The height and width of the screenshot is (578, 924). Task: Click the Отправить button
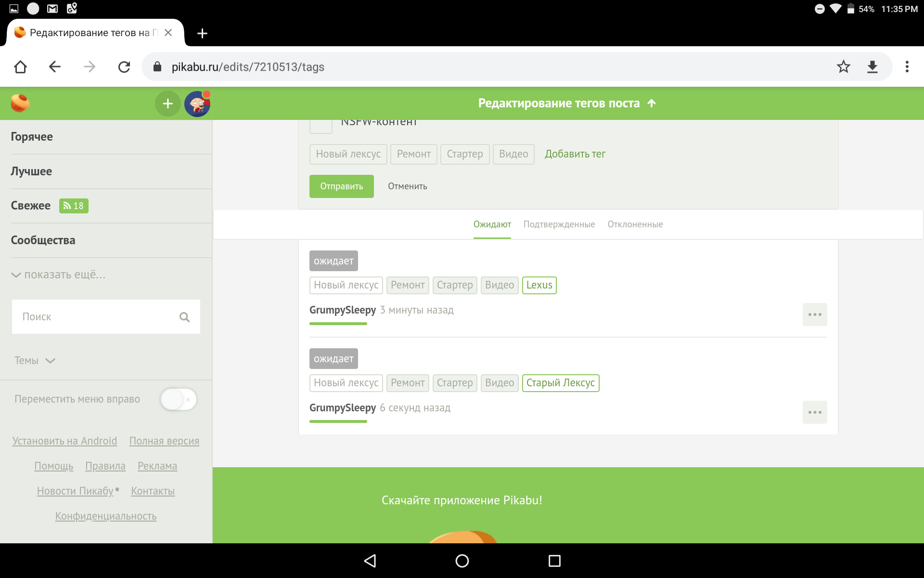[x=341, y=186]
